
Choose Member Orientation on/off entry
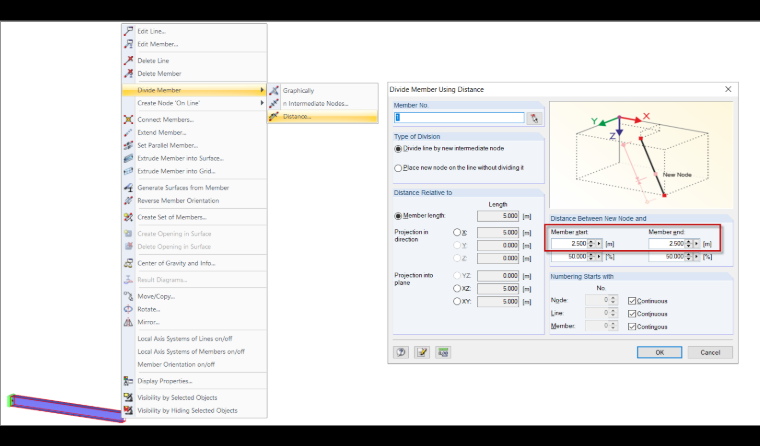pyautogui.click(x=194, y=365)
